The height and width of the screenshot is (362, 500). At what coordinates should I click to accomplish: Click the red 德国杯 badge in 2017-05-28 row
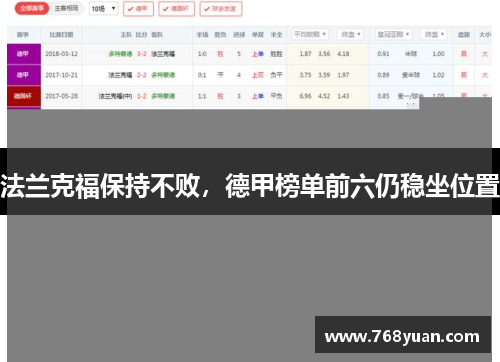(x=24, y=96)
